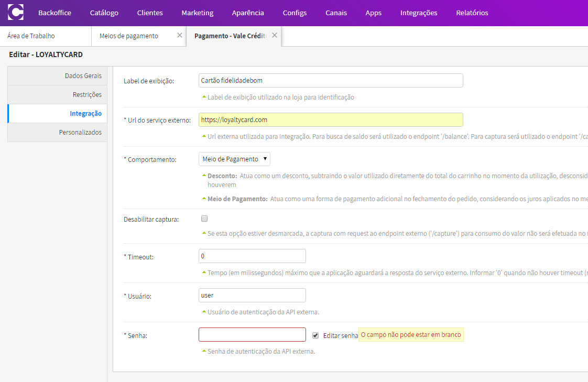Click the green arrow beside Url externa hint
The height and width of the screenshot is (382, 588).
tap(204, 136)
